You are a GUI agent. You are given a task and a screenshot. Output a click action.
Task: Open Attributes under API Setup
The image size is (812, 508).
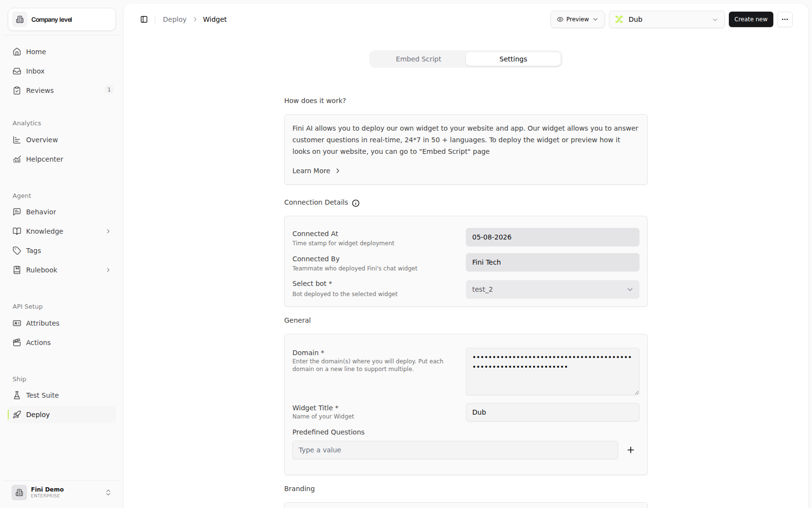pos(62,323)
